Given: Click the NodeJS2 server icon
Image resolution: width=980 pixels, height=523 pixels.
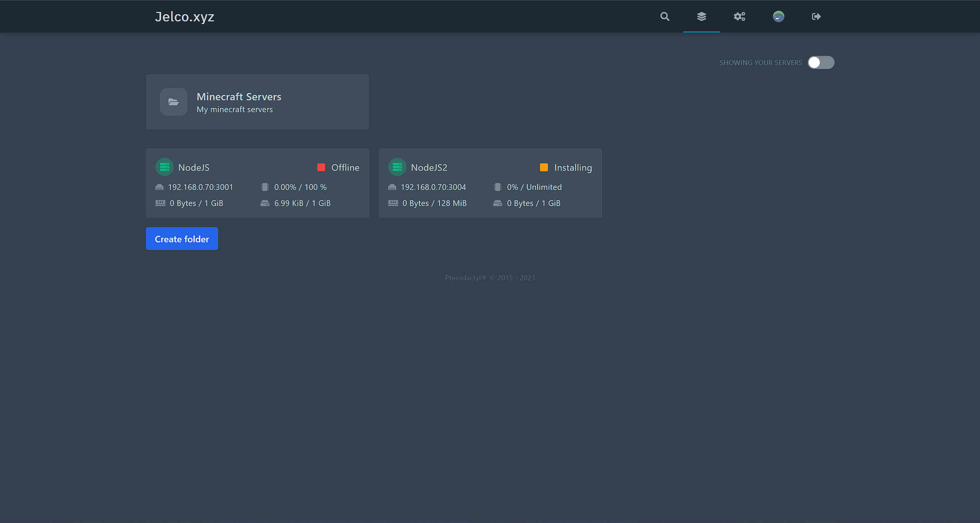Looking at the screenshot, I should pyautogui.click(x=397, y=167).
